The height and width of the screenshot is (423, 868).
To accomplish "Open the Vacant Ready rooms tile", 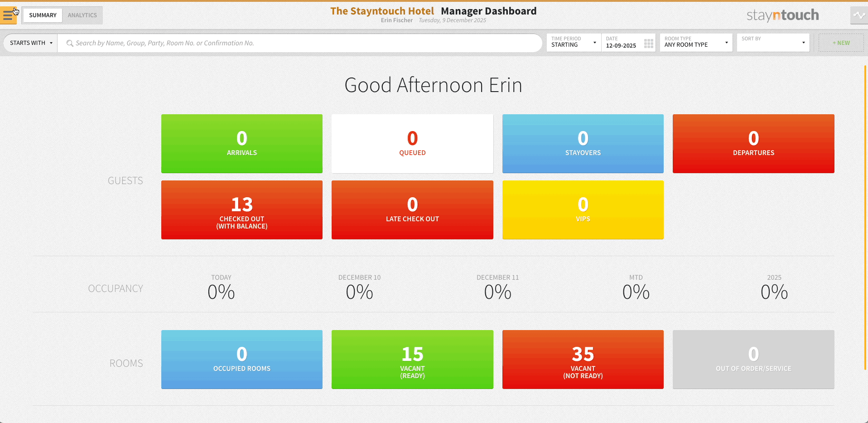I will pos(412,360).
